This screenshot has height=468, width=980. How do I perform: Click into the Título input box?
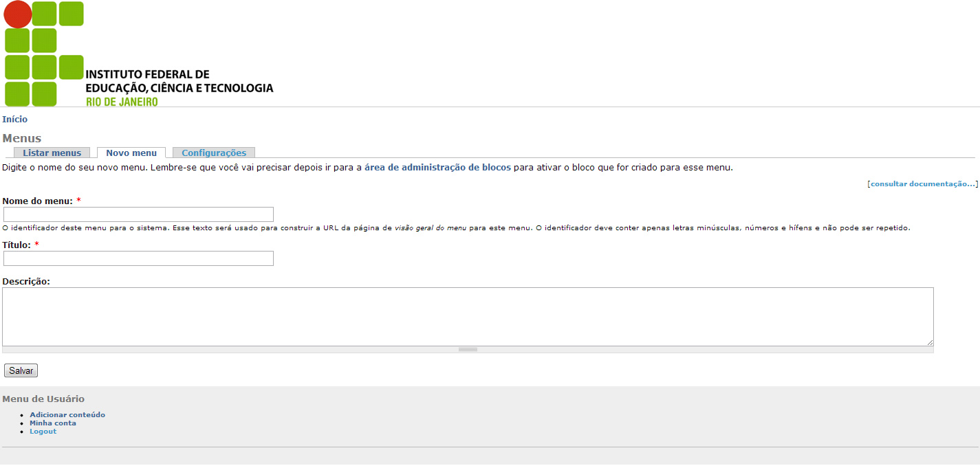[x=138, y=258]
